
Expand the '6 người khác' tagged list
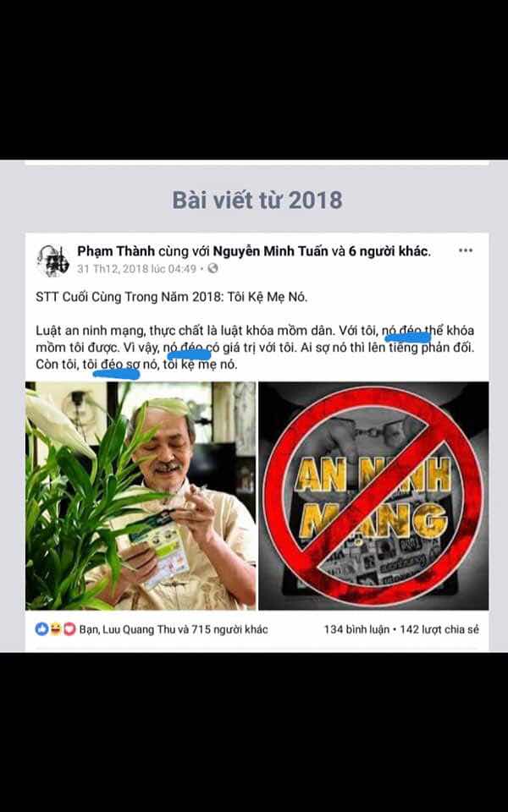pyautogui.click(x=389, y=251)
